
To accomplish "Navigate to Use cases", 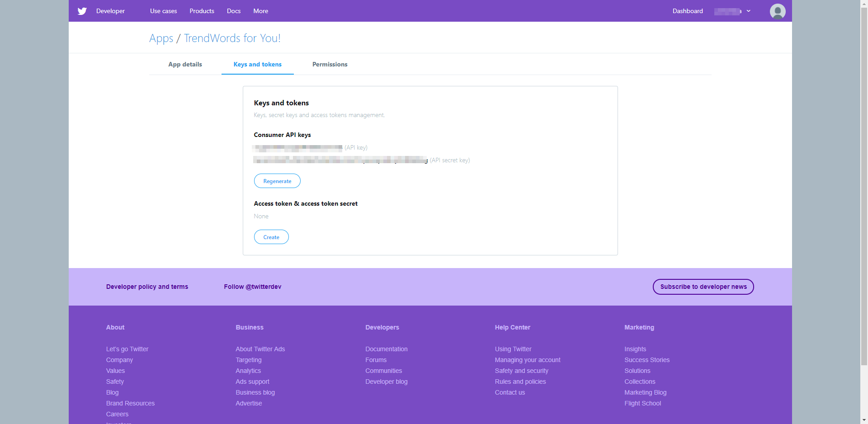I will point(163,11).
